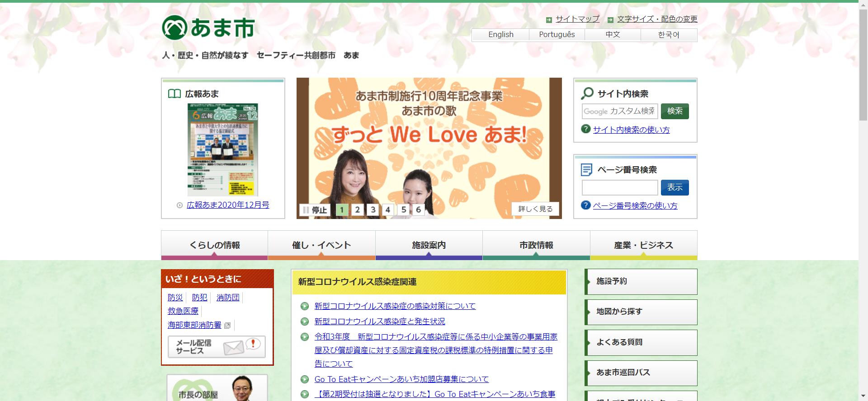The image size is (868, 401).
Task: Click the external link icon next to 海部東部消防署
Action: pos(227,325)
